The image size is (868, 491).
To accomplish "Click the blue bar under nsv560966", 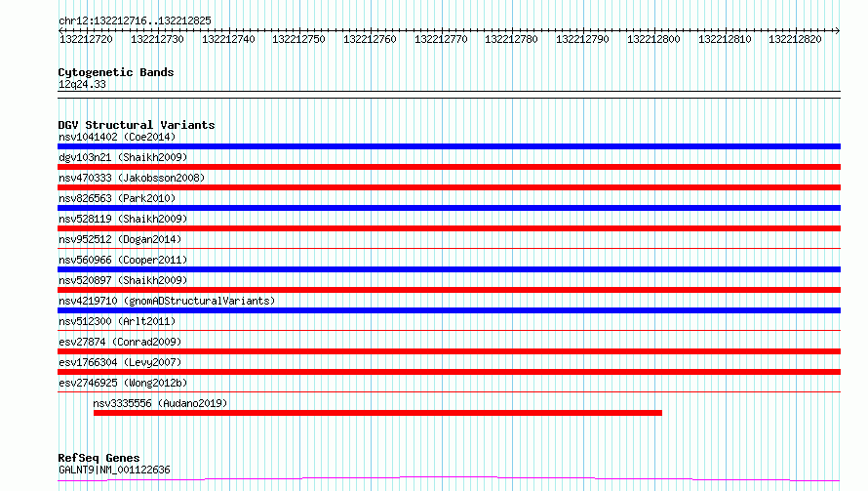I will (x=449, y=269).
